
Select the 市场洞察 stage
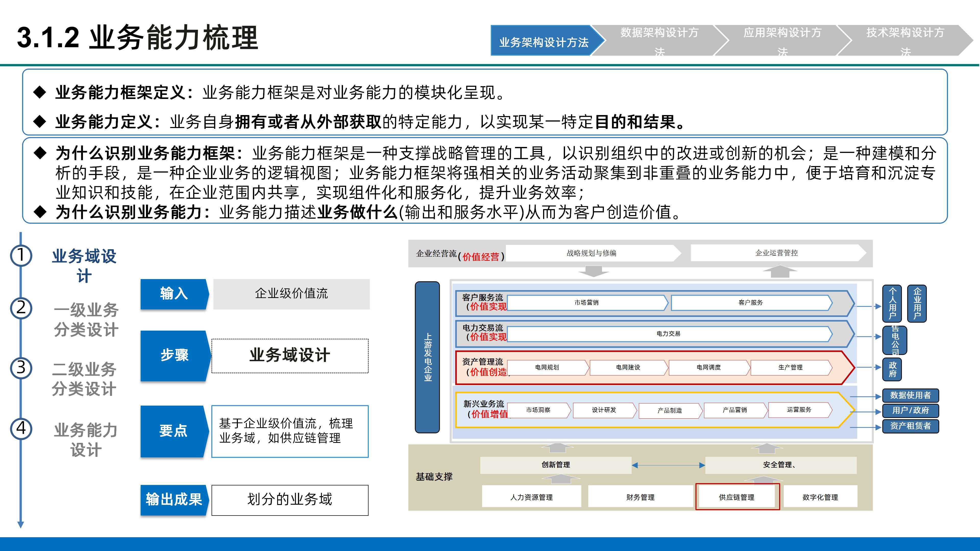539,410
